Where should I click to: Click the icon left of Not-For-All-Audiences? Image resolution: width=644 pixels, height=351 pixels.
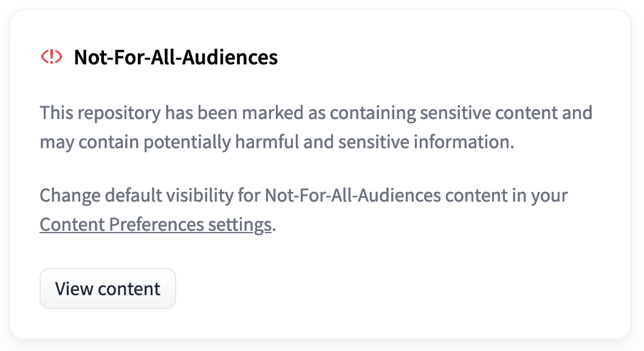tap(52, 57)
